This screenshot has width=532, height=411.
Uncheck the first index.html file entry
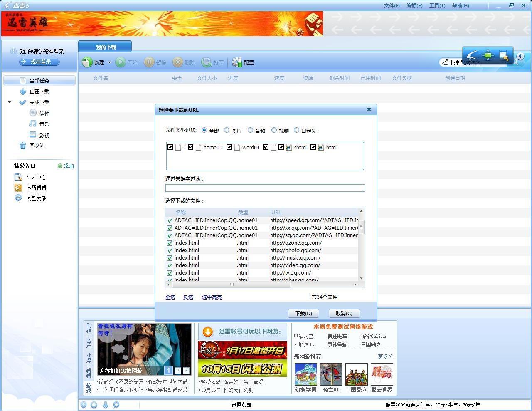(x=169, y=243)
